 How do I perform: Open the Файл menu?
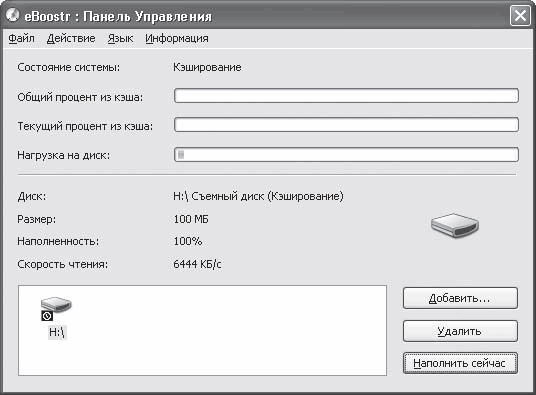(x=22, y=38)
